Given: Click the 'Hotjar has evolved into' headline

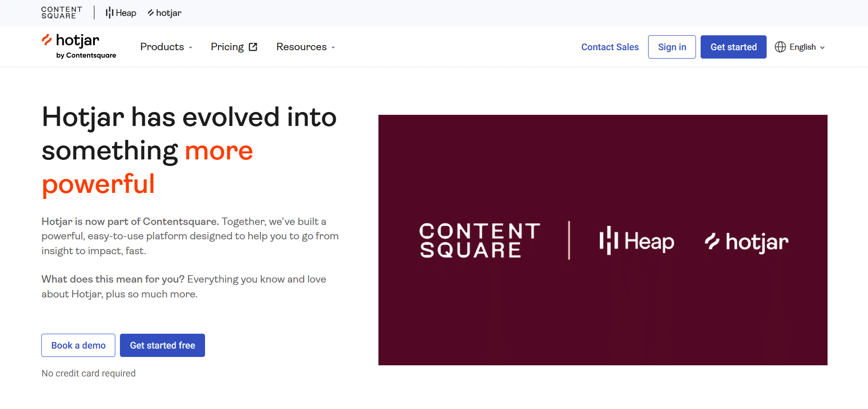Looking at the screenshot, I should (x=189, y=117).
